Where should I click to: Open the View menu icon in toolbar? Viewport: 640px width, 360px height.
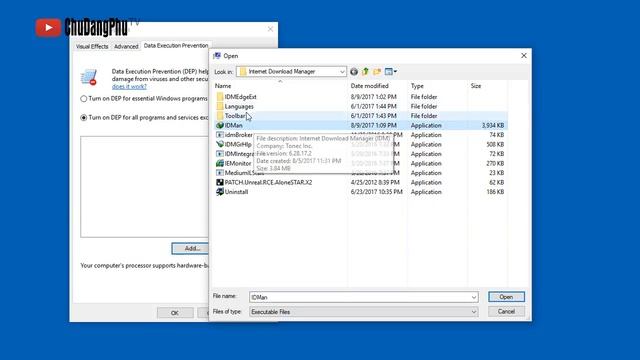[x=391, y=72]
